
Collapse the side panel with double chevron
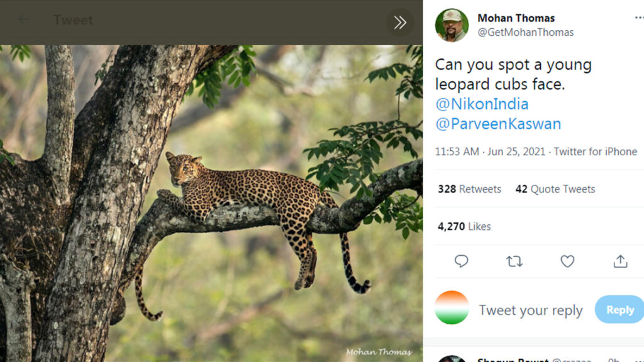pyautogui.click(x=400, y=23)
